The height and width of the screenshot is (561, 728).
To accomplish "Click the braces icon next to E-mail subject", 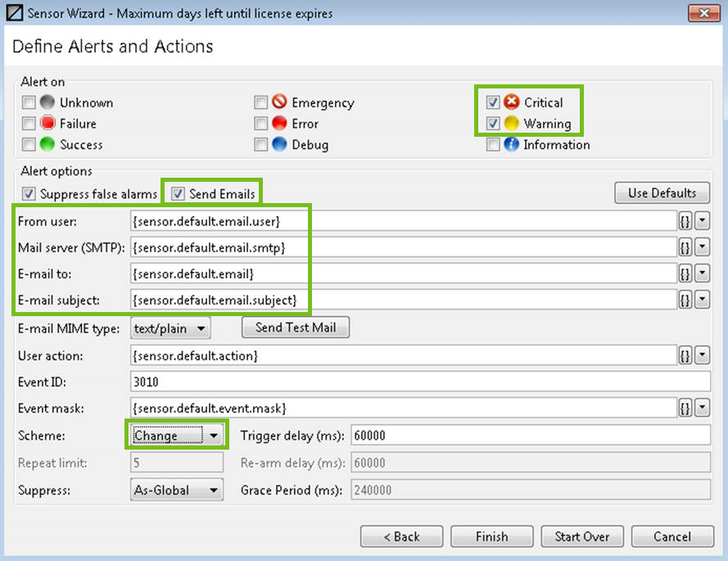I will 685,300.
